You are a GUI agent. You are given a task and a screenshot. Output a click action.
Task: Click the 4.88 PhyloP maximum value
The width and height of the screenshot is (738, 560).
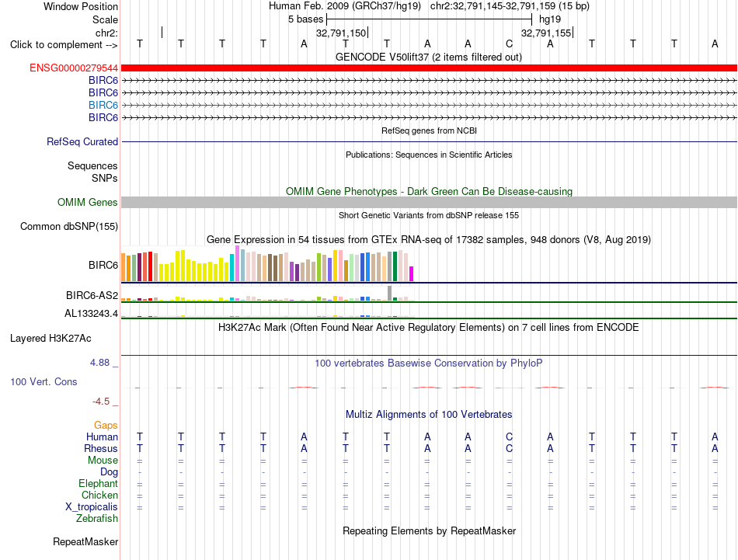click(x=99, y=363)
